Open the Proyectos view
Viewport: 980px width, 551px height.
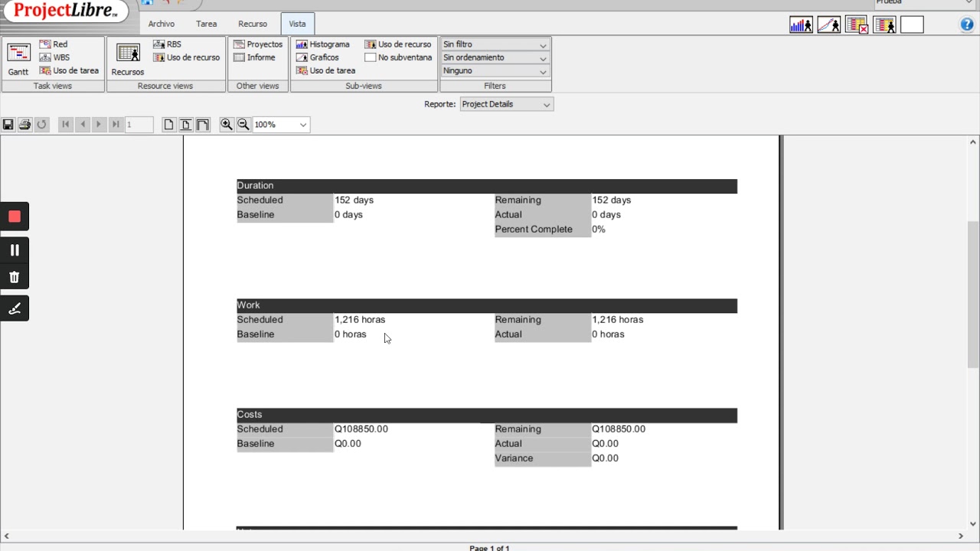[258, 44]
